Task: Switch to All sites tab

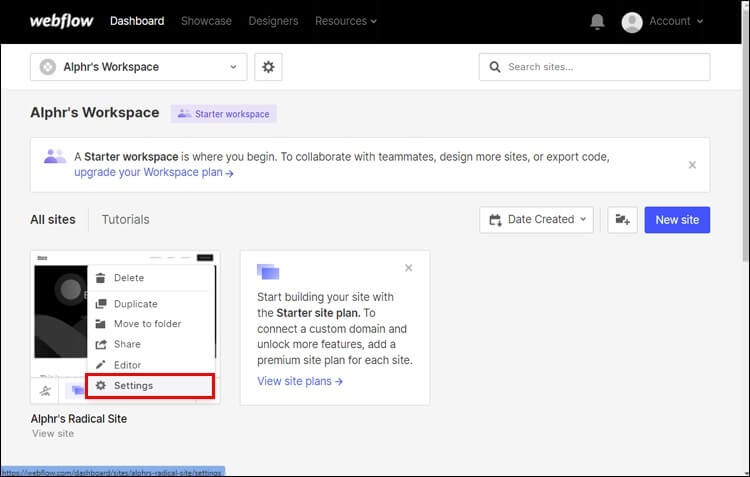Action: point(53,220)
